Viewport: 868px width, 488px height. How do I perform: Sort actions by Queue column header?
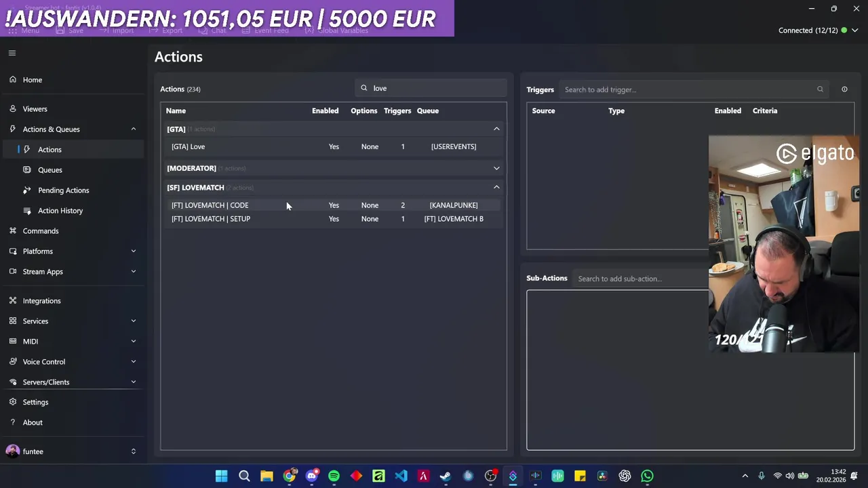point(428,110)
